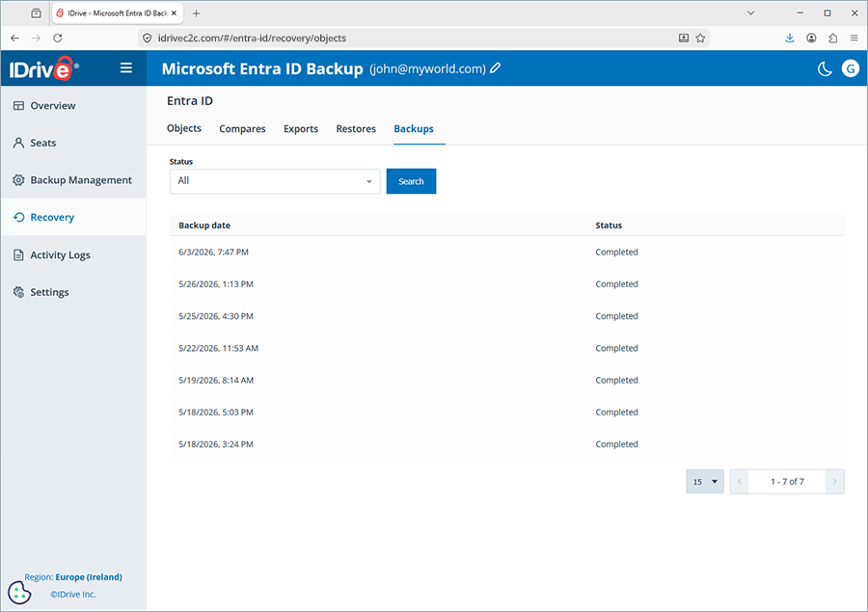Open Settings in sidebar

tap(73, 292)
